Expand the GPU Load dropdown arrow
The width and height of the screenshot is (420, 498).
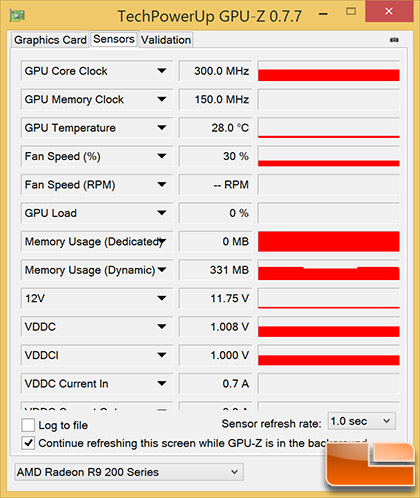click(162, 213)
